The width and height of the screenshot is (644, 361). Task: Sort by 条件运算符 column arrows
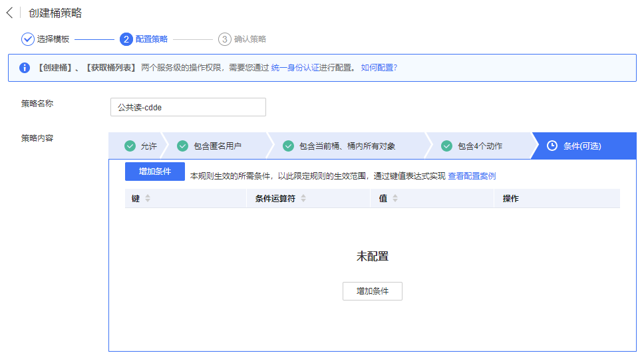point(303,199)
